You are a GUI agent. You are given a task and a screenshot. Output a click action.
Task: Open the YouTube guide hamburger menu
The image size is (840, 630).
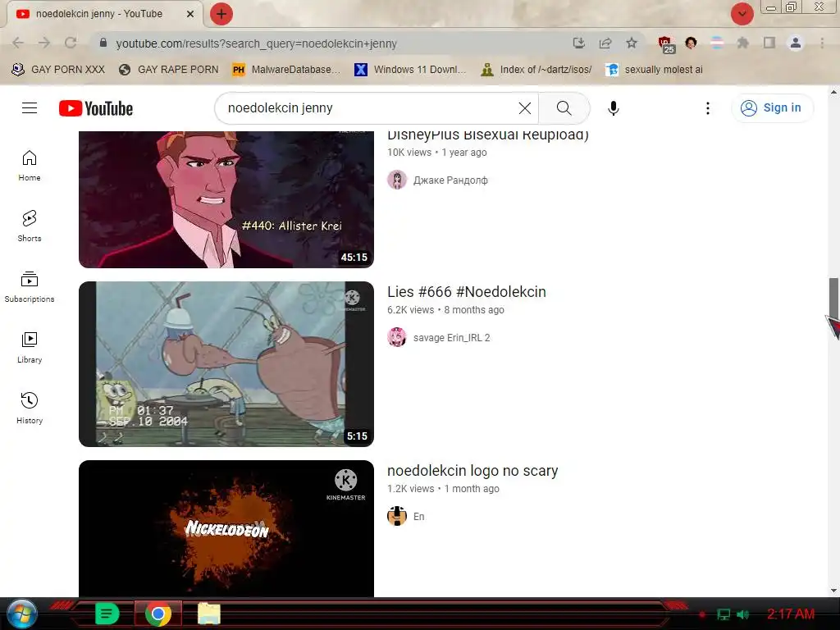(x=30, y=108)
